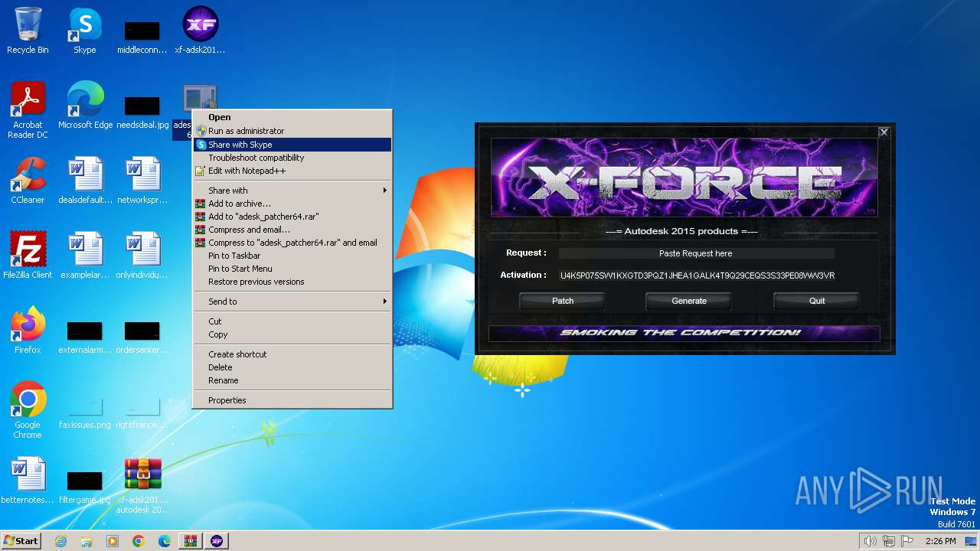Choose Pin to Taskbar
Image resolution: width=980 pixels, height=551 pixels.
click(292, 256)
